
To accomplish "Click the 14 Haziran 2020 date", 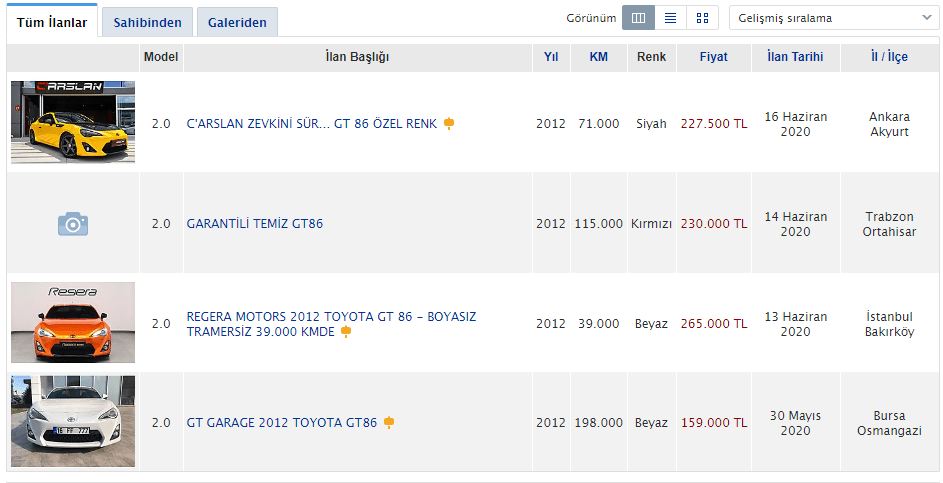I will click(x=796, y=224).
